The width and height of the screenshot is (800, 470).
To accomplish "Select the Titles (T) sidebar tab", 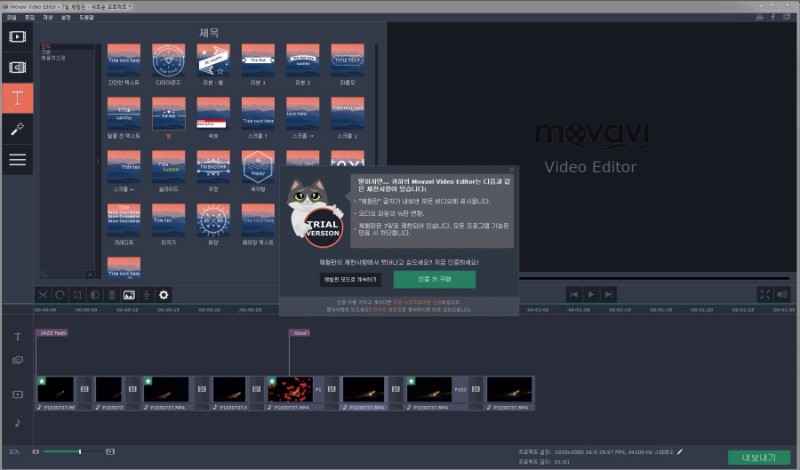I will point(17,98).
